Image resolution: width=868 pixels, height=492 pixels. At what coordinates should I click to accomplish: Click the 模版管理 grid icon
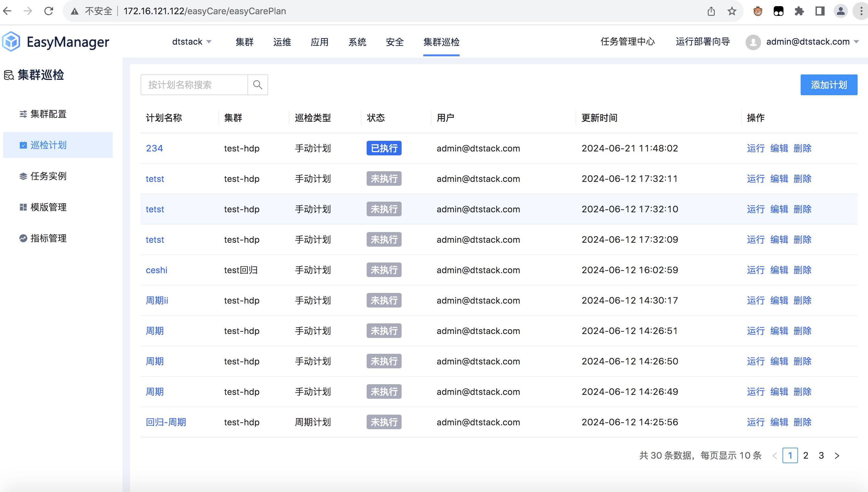pos(23,207)
